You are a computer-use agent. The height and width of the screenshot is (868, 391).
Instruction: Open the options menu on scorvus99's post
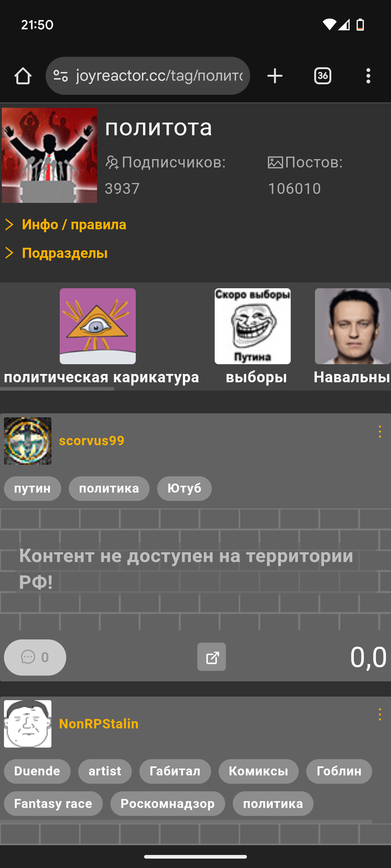coord(380,432)
